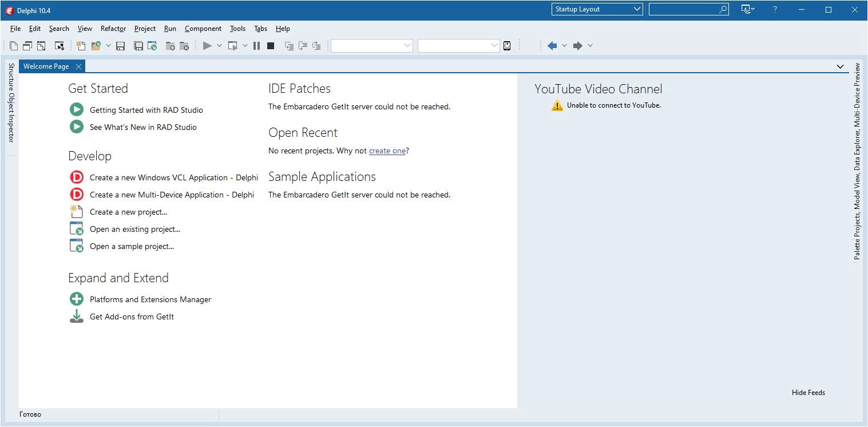This screenshot has width=868, height=427.
Task: Click the green Run play icon
Action: click(x=207, y=46)
